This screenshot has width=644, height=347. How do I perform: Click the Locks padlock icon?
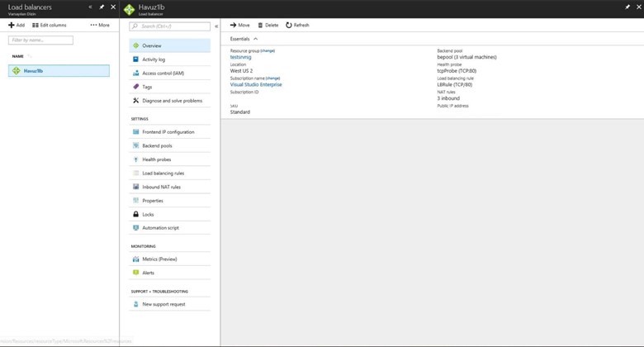pyautogui.click(x=136, y=214)
